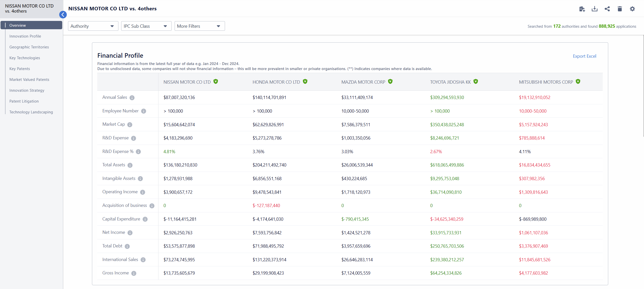Open Patent Litigation in sidebar
644x289 pixels.
coord(24,101)
